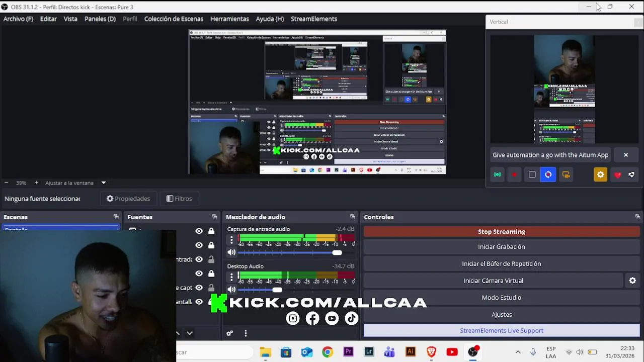Open source Filtros
Screen dimensions: 644x362
pos(179,199)
